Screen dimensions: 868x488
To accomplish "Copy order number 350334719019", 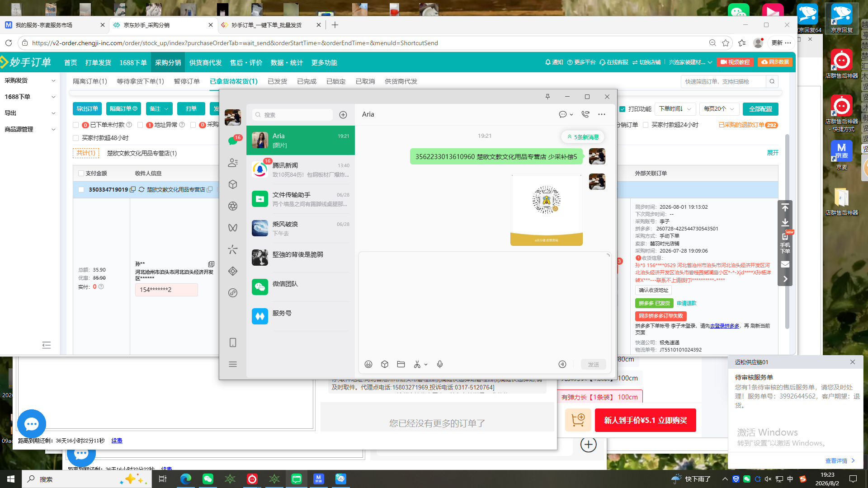I will [132, 190].
